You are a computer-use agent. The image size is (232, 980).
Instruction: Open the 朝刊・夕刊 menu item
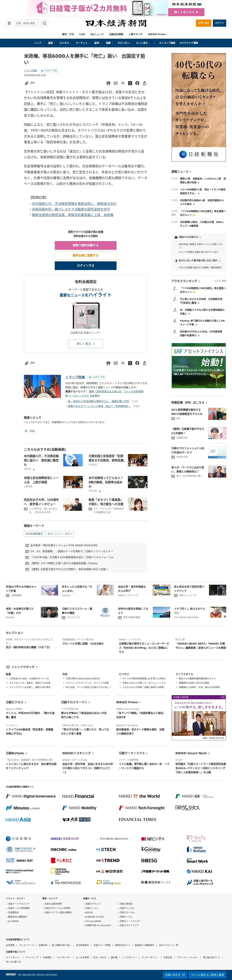coord(68,34)
